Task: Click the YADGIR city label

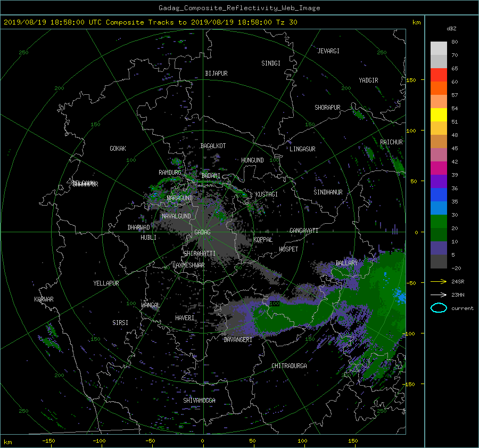Action: [x=368, y=80]
